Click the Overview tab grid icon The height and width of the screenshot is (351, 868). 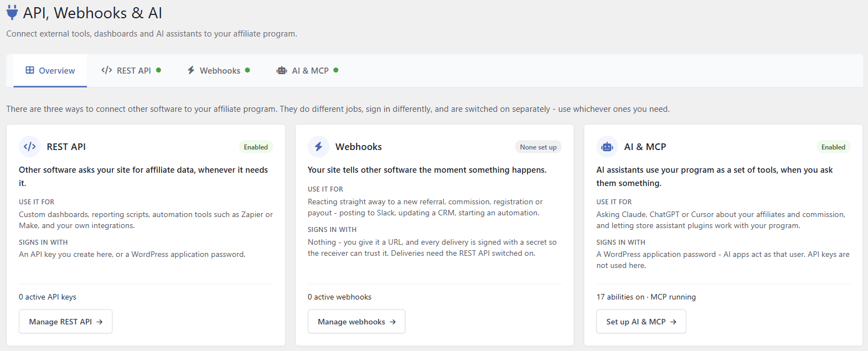point(30,70)
